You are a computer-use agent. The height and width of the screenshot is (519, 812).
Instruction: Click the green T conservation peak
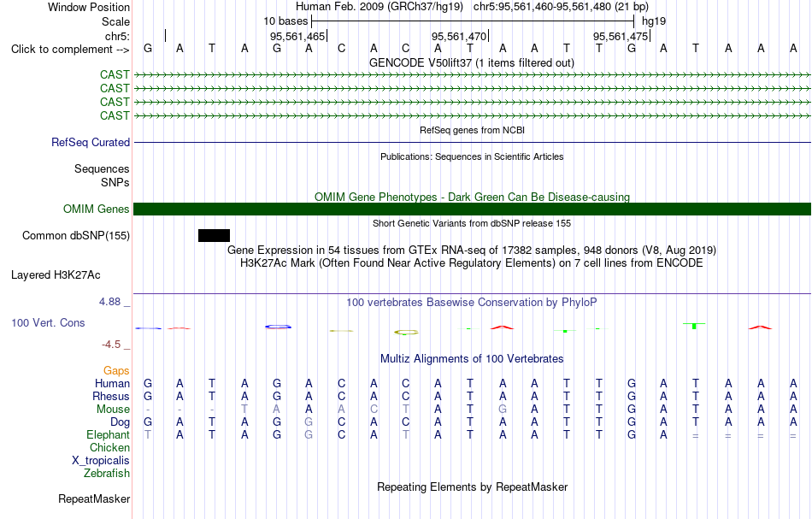coord(694,325)
